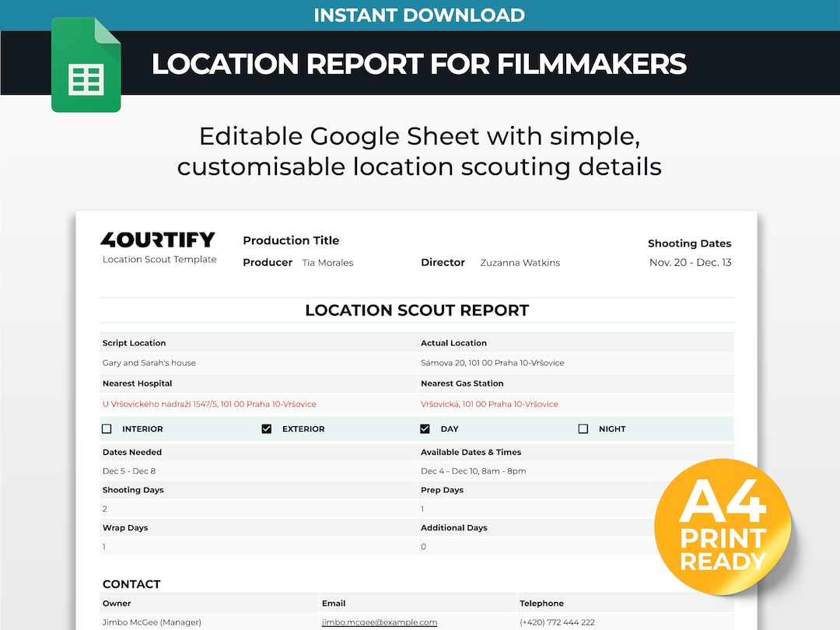Enable the NIGHT checkbox
The image size is (840, 630).
pyautogui.click(x=584, y=428)
